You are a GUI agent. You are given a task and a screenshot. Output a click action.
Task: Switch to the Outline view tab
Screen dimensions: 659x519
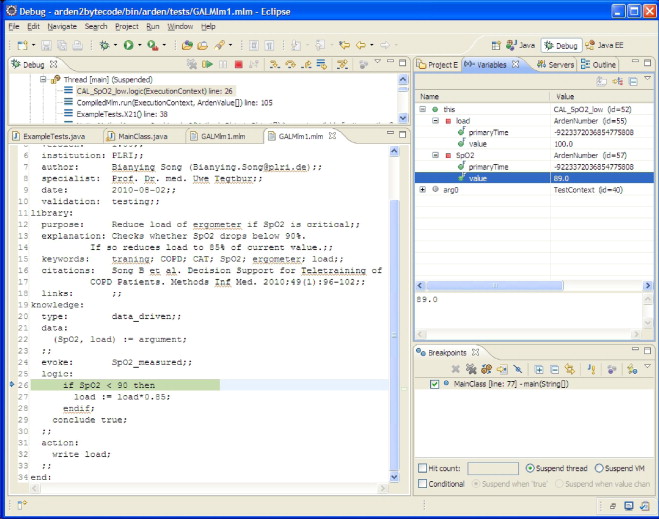coord(598,65)
